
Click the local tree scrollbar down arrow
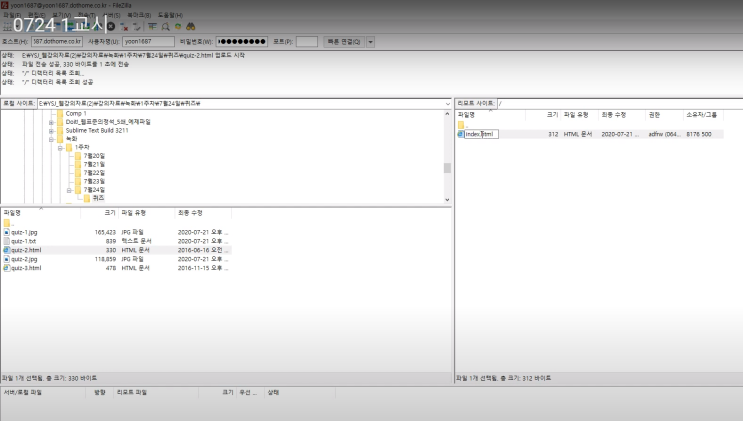(447, 200)
